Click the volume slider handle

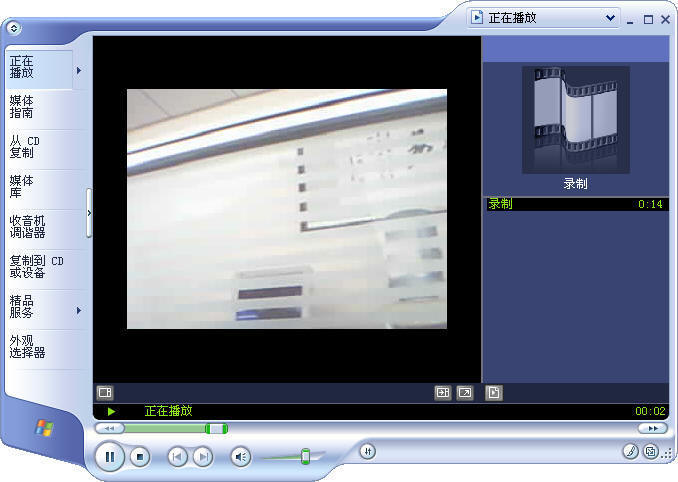click(x=305, y=456)
